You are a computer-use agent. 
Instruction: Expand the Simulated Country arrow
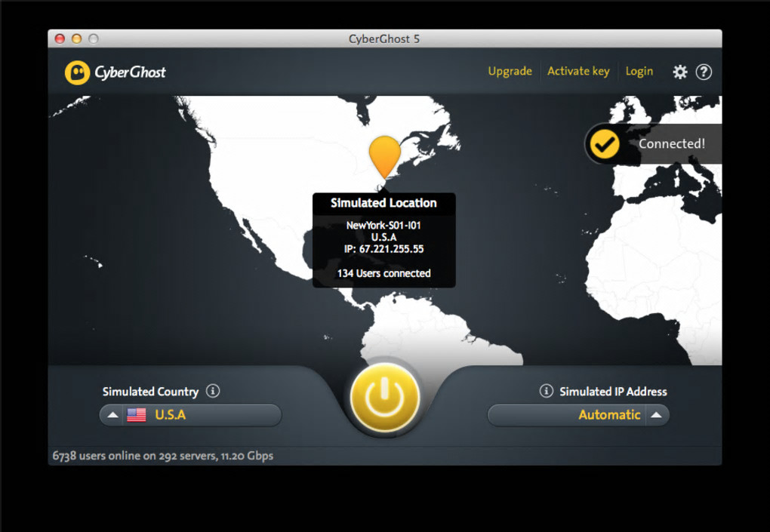click(x=112, y=415)
